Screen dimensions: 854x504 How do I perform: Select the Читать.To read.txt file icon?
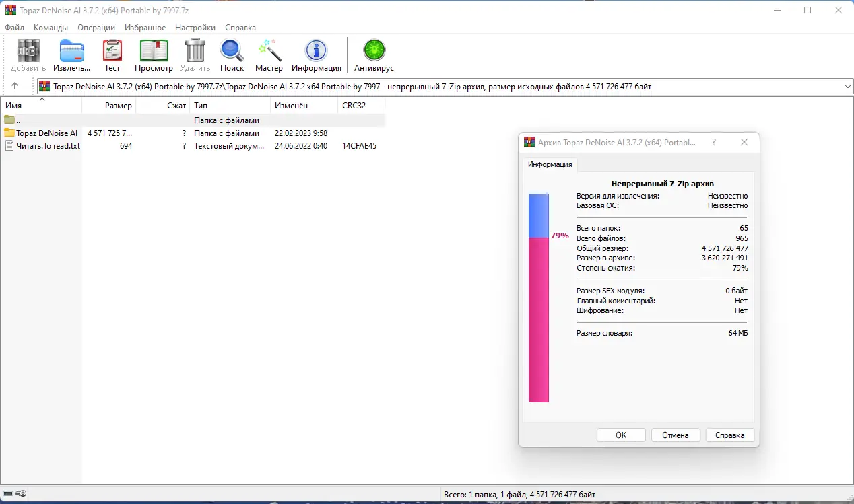coord(9,146)
